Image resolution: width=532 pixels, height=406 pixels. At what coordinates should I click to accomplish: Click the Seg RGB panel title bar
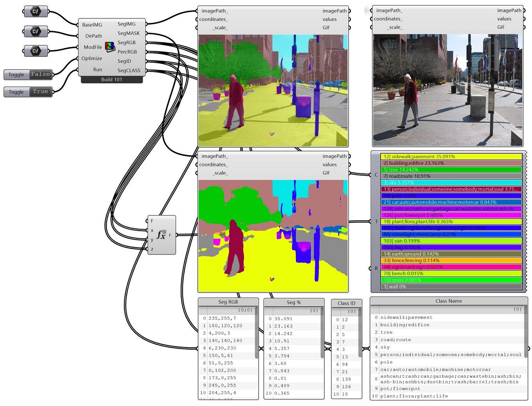[228, 302]
